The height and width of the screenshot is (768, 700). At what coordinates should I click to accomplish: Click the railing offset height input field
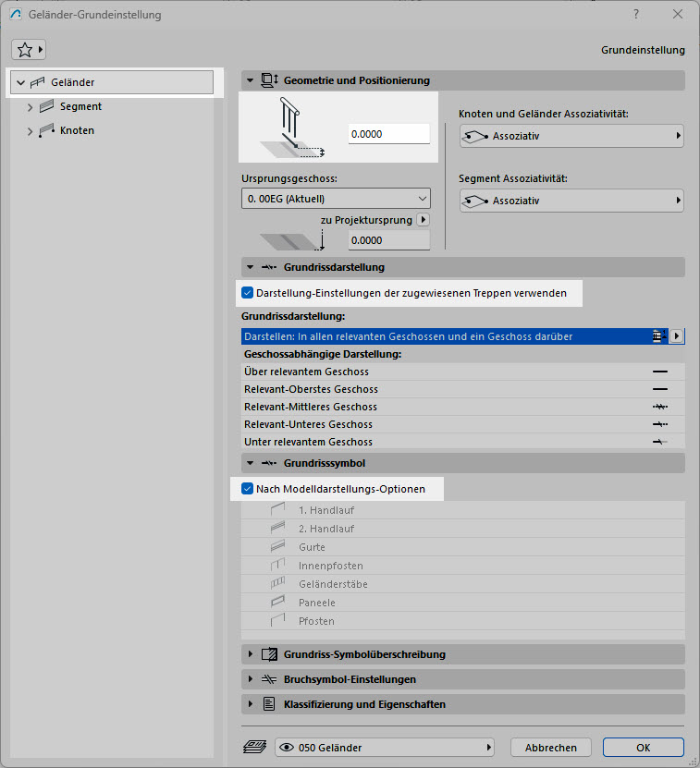(x=388, y=134)
